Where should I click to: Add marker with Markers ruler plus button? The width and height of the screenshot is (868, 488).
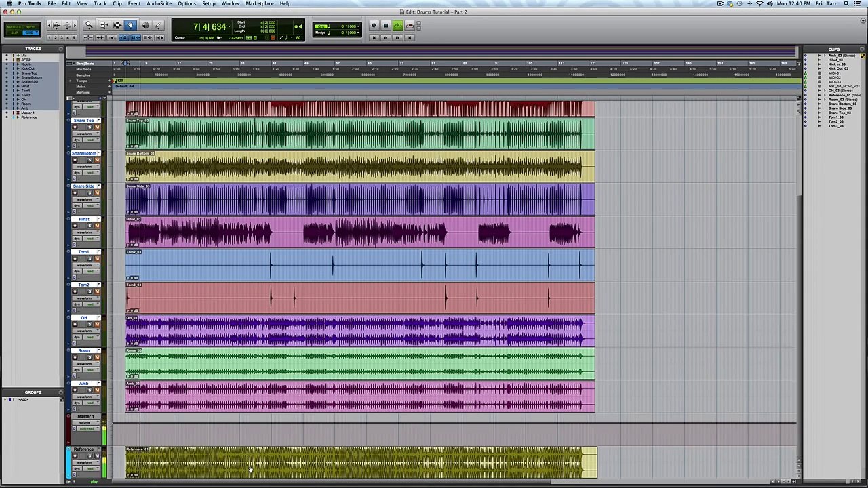pyautogui.click(x=110, y=92)
